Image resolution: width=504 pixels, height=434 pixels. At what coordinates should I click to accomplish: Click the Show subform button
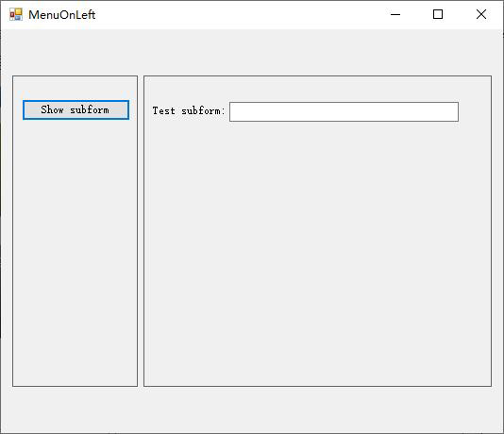click(x=76, y=109)
